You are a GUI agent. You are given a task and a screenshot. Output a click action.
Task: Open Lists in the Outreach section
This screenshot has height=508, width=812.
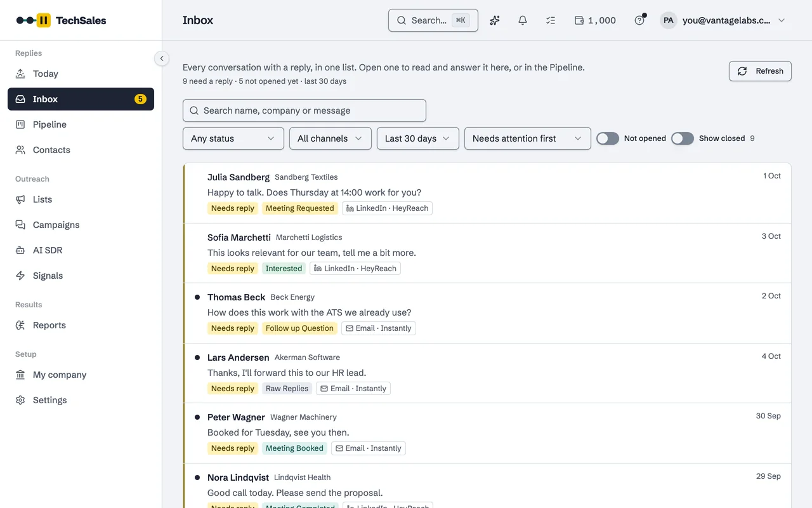[x=81, y=199]
